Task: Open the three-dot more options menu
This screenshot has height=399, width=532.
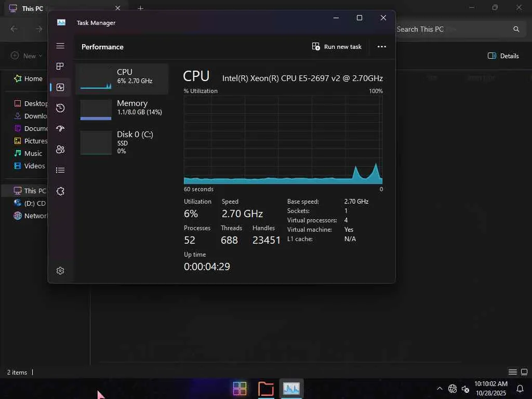Action: [x=382, y=47]
